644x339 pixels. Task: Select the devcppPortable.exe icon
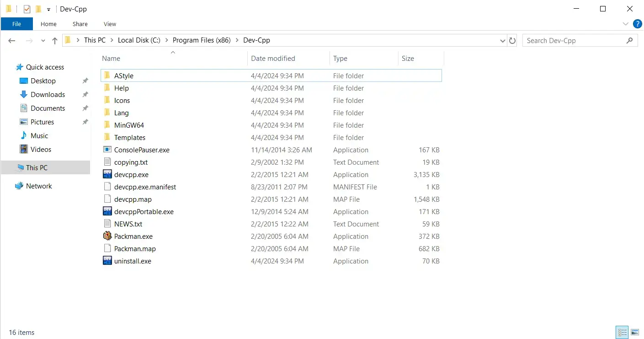click(x=107, y=211)
